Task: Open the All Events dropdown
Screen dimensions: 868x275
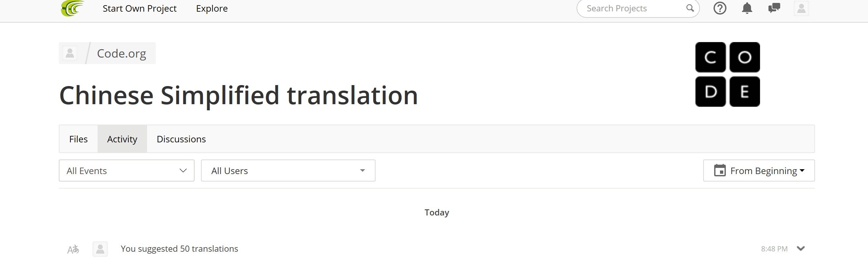Action: (x=126, y=171)
